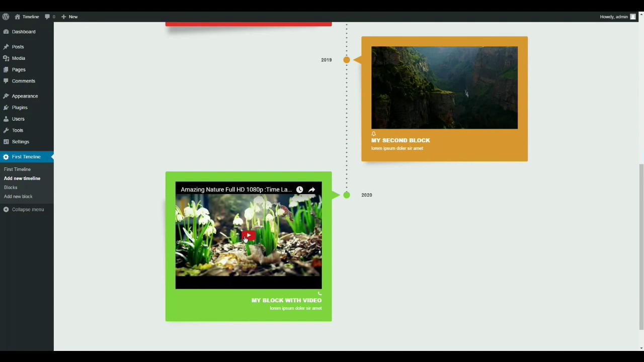Click the Tools wrench icon
Viewport: 644px width, 362px height.
(6, 130)
